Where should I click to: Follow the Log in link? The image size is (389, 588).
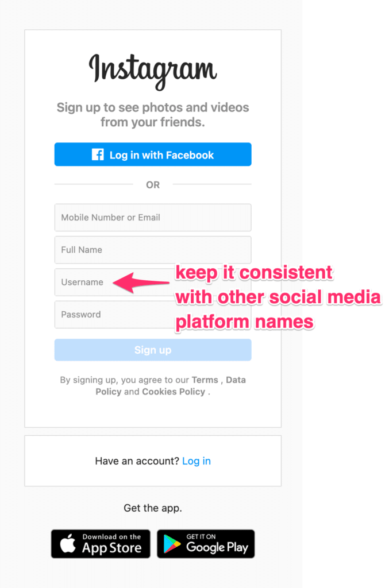click(196, 461)
